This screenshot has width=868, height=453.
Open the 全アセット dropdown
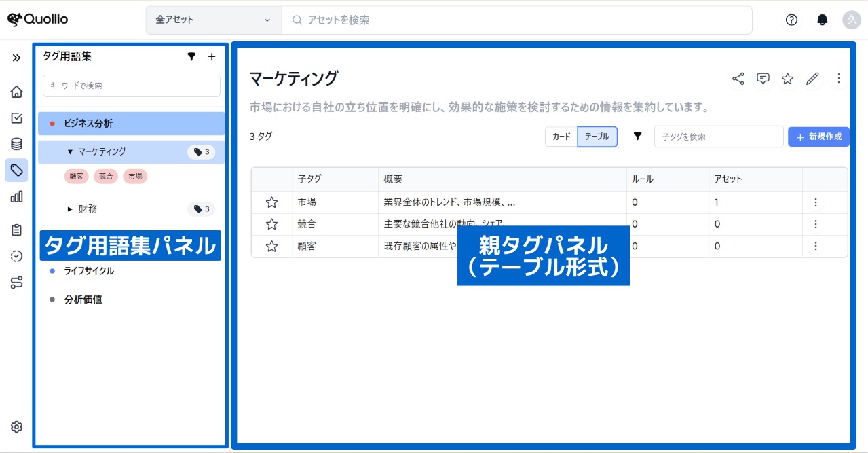coord(214,20)
